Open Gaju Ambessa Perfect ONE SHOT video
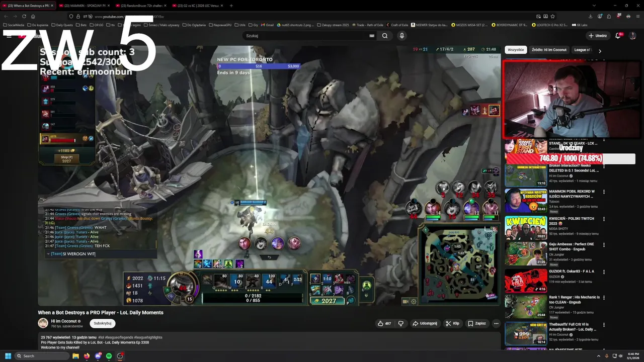The height and width of the screenshot is (362, 644). click(526, 254)
